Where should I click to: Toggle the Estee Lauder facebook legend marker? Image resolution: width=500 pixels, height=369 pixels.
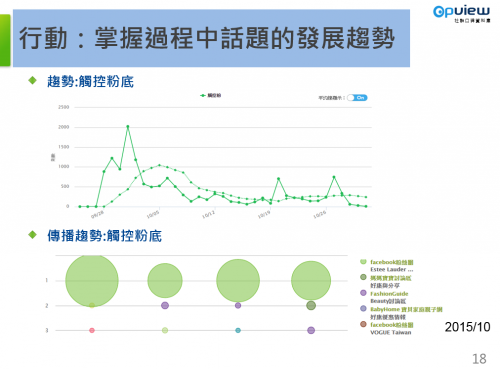click(363, 262)
